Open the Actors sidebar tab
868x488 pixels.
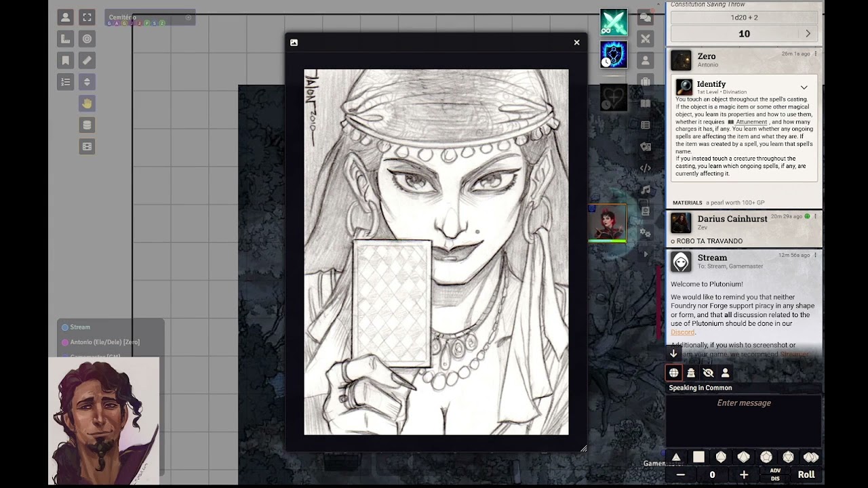tap(646, 60)
